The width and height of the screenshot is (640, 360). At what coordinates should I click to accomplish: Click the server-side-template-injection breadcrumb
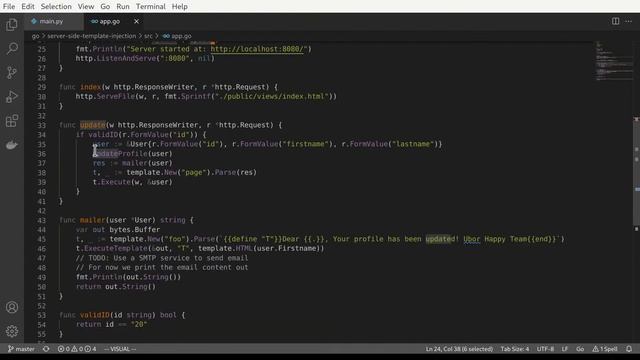[91, 36]
